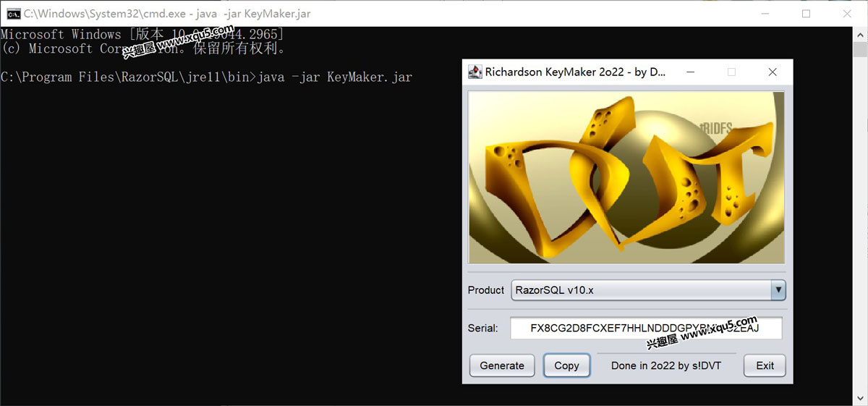Close the Richardson KeyMaker window
The width and height of the screenshot is (868, 406).
point(773,72)
